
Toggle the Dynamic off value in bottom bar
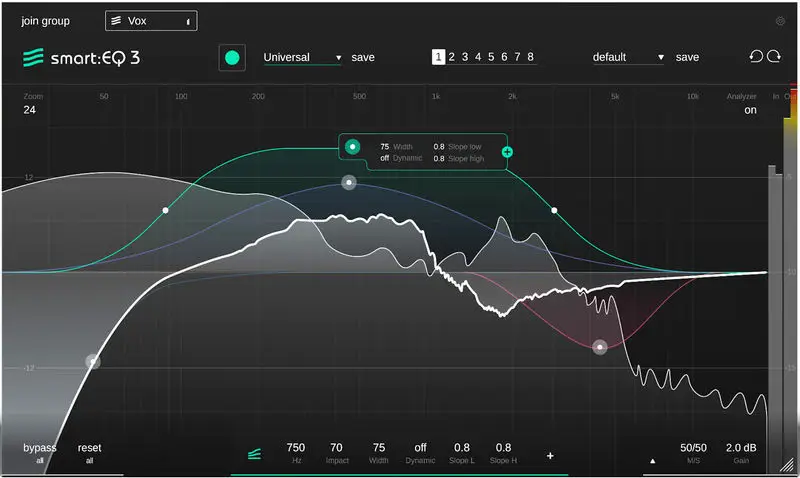(x=420, y=447)
